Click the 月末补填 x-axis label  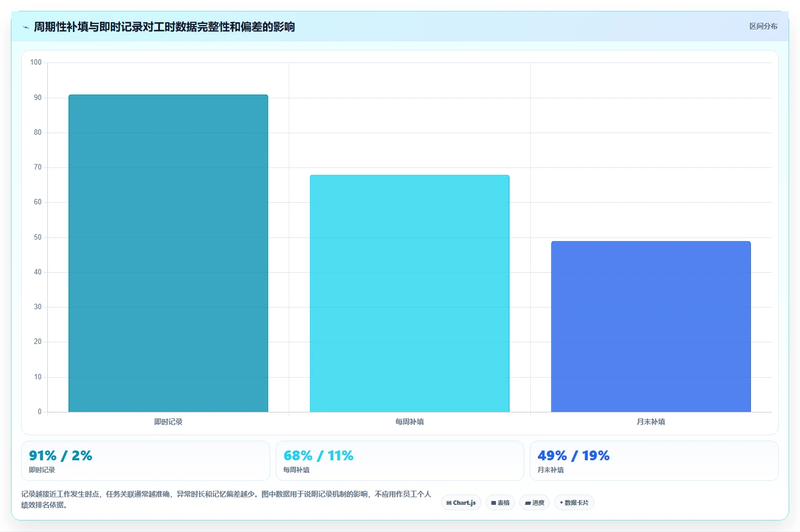(x=651, y=422)
